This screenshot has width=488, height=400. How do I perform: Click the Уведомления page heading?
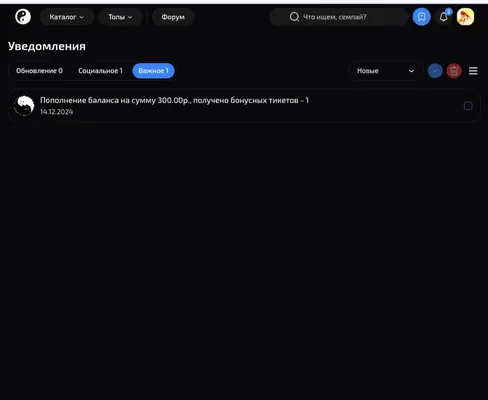point(47,46)
